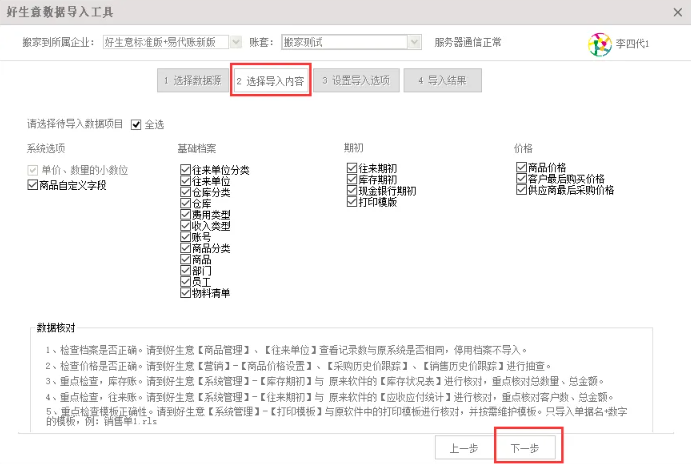Click the 期初 section heading

click(354, 148)
